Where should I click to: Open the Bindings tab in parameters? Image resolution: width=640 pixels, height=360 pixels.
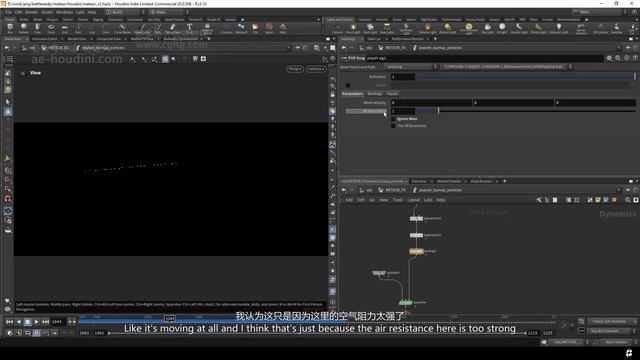tap(374, 93)
